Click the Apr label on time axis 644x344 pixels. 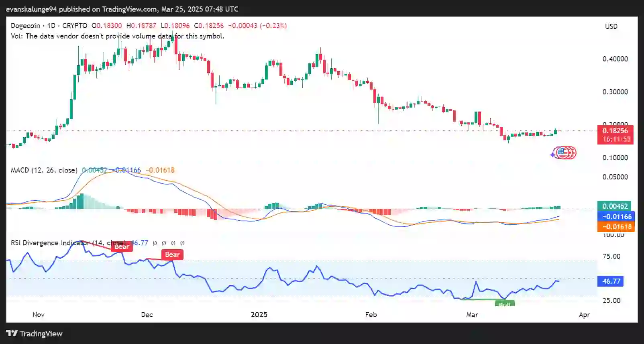pos(584,315)
